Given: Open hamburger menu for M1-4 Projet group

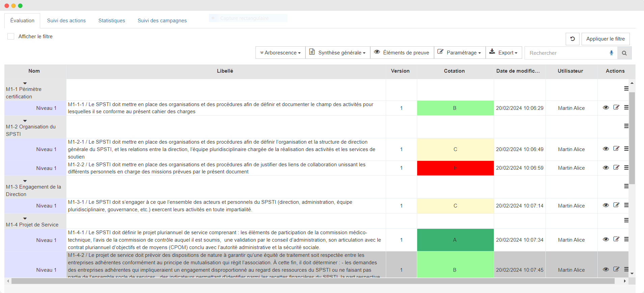Looking at the screenshot, I should click(x=626, y=220).
